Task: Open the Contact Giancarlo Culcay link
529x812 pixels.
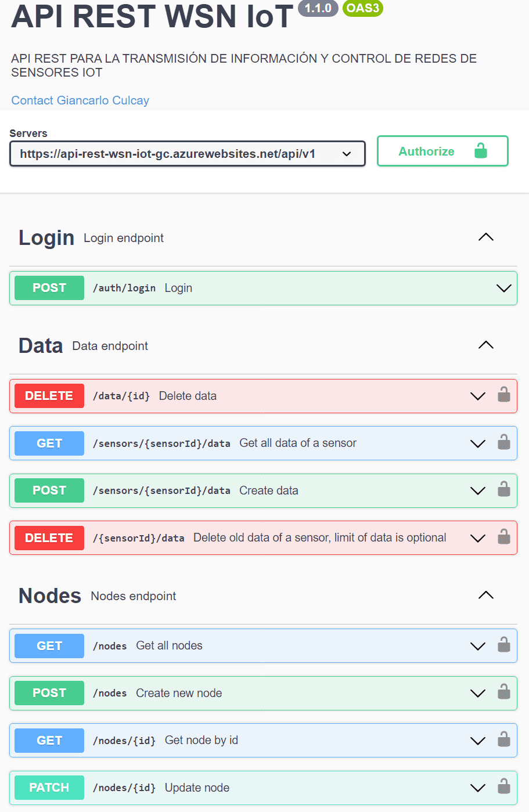Action: [x=80, y=100]
